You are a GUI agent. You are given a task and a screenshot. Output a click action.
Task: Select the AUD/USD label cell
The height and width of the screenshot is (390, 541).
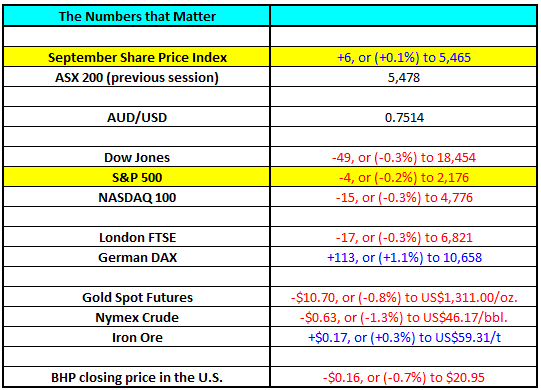pyautogui.click(x=137, y=117)
